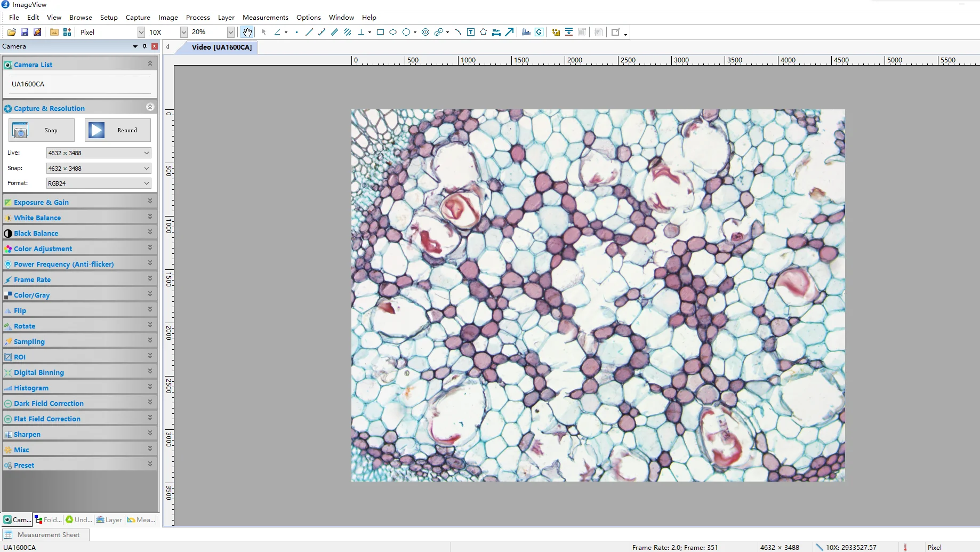Switch to the Video [UA1600CA] tab
Screen dimensions: 980x552
(x=222, y=47)
